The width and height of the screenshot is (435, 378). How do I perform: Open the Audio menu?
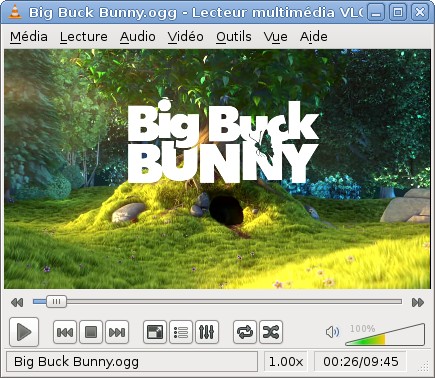[138, 36]
